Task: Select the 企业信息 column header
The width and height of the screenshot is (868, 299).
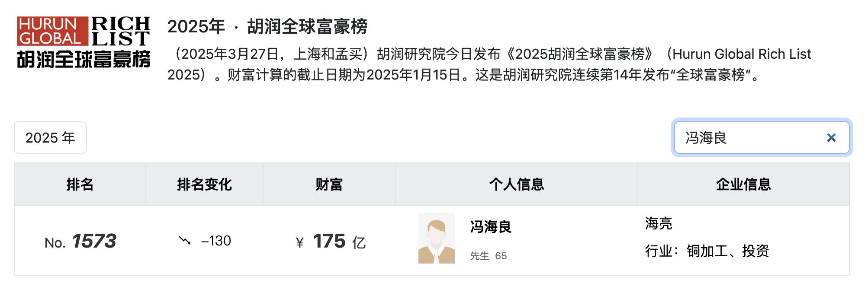Action: pyautogui.click(x=743, y=184)
